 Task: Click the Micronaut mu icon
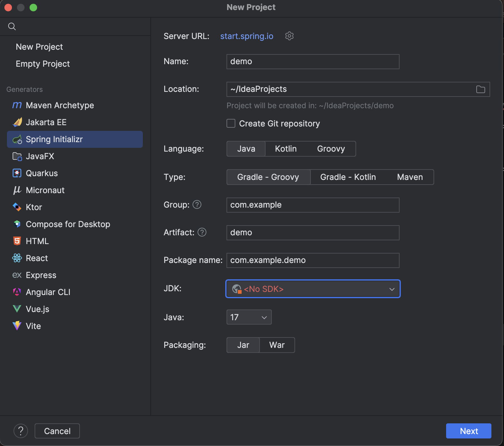pos(17,190)
